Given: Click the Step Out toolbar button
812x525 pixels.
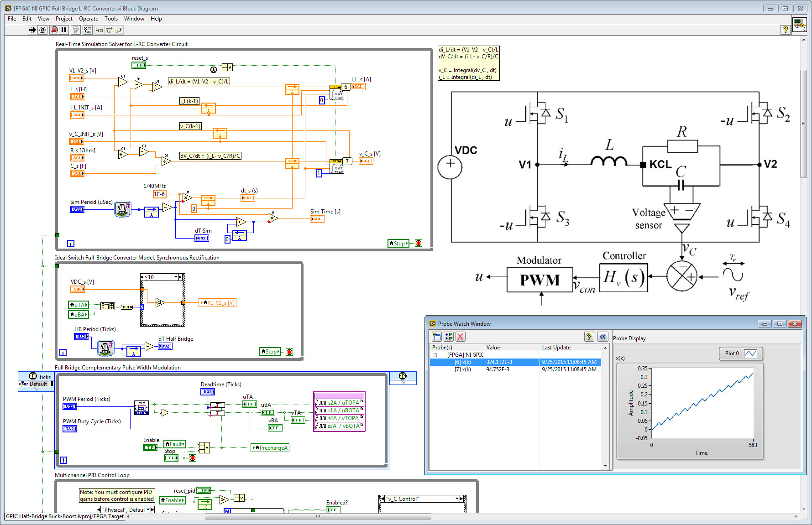Looking at the screenshot, I should coord(119,30).
